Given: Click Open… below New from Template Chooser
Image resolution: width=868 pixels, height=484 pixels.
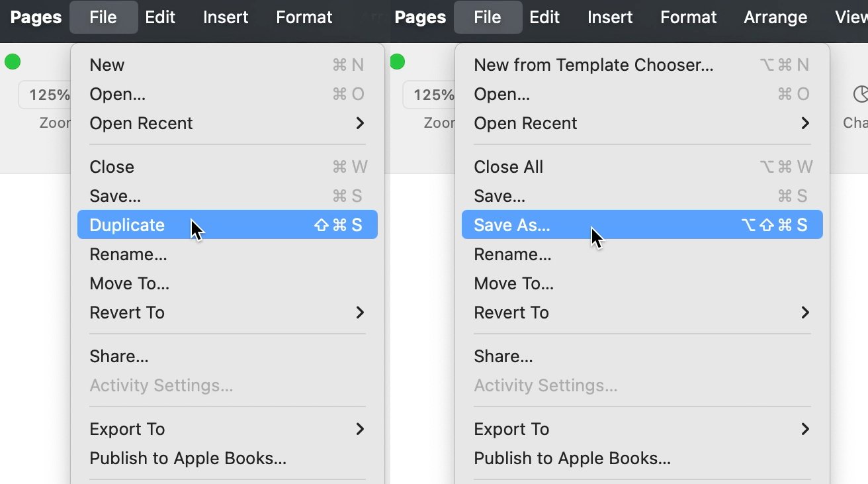Looking at the screenshot, I should [x=642, y=94].
